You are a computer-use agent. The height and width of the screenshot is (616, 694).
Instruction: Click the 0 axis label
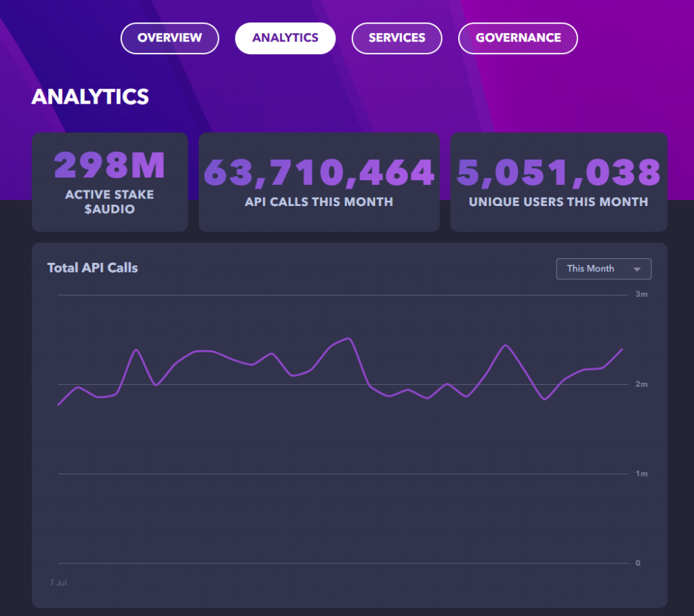[x=638, y=563]
